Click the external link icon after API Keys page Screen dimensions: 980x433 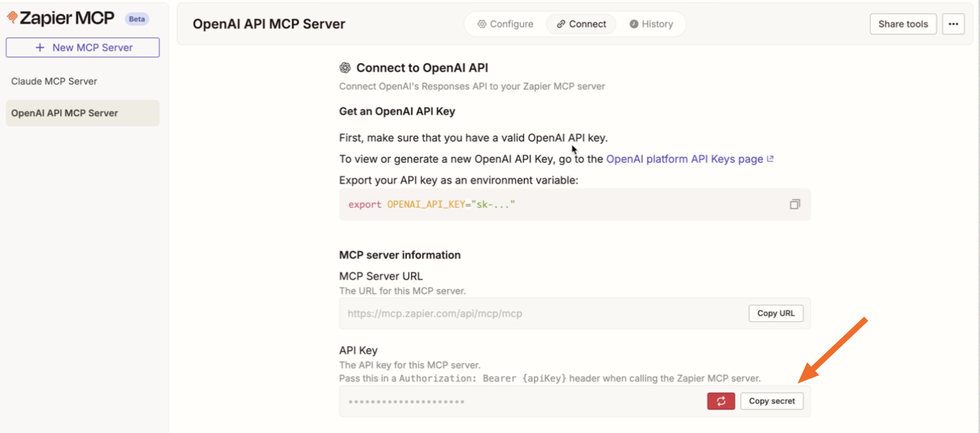click(770, 159)
